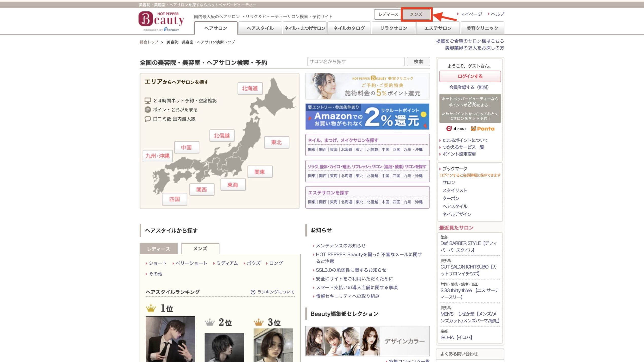This screenshot has width=644, height=362.
Task: Select the 関東 region label on the map
Action: (260, 172)
